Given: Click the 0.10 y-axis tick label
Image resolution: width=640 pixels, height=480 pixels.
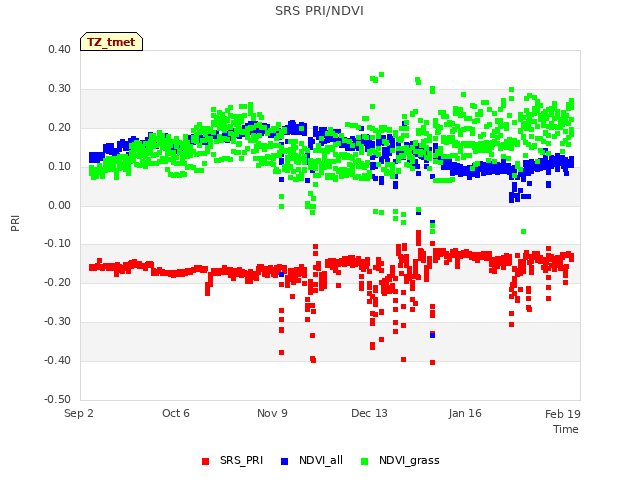Looking at the screenshot, I should click(x=60, y=167).
